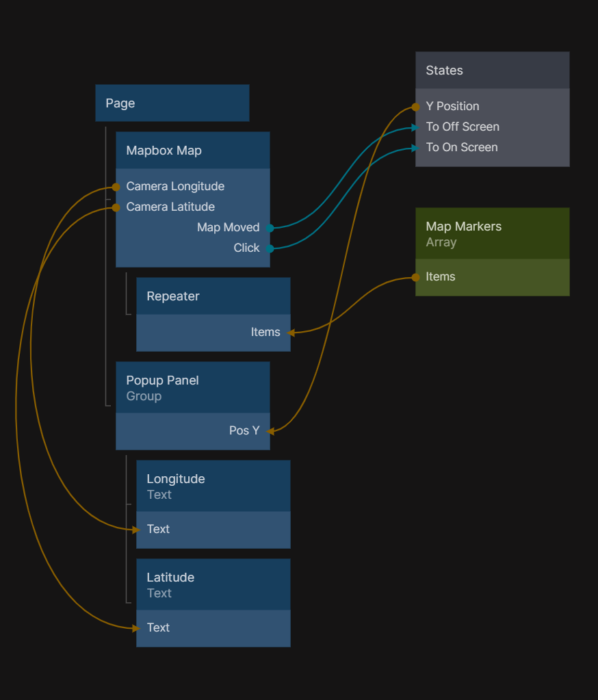Select the Mapbox Map node header
The image size is (598, 700).
click(192, 151)
